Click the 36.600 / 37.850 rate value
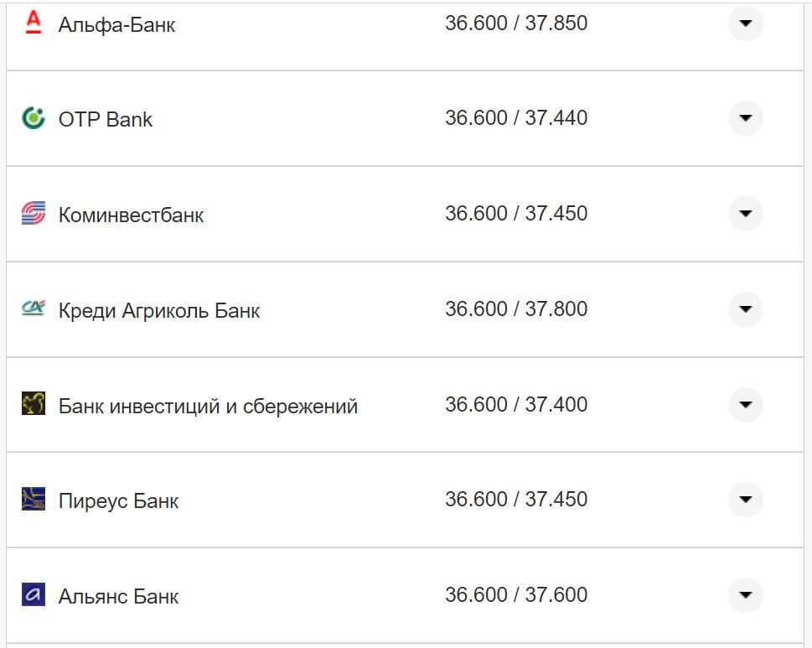This screenshot has width=812, height=648. [517, 23]
